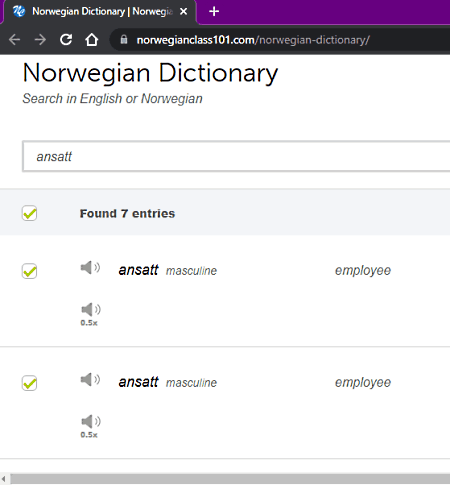Close the Norwegian Dictionary browser tab
The height and width of the screenshot is (485, 450).
pyautogui.click(x=183, y=12)
